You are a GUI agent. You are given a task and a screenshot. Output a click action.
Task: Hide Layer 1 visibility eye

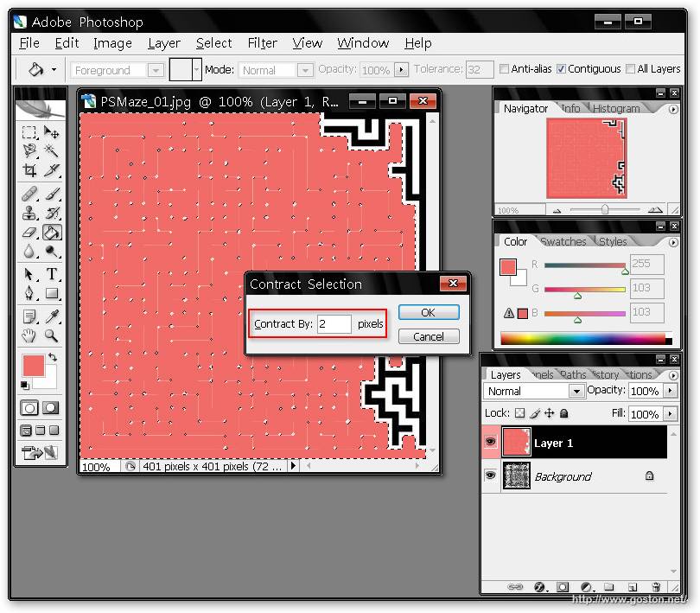491,442
